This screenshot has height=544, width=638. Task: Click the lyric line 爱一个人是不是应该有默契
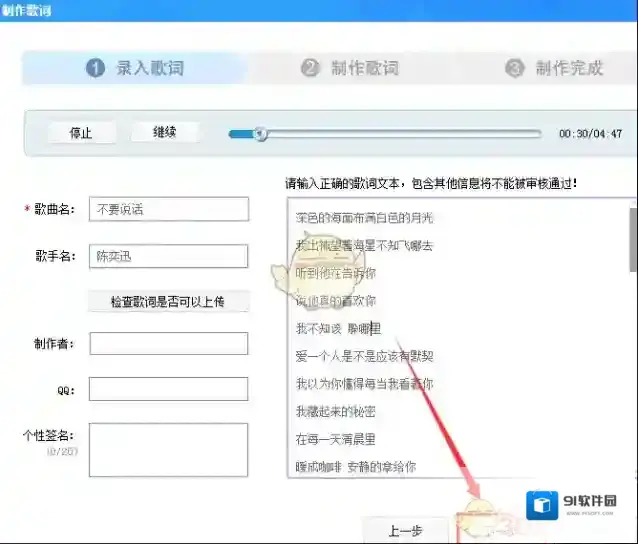[x=364, y=356]
